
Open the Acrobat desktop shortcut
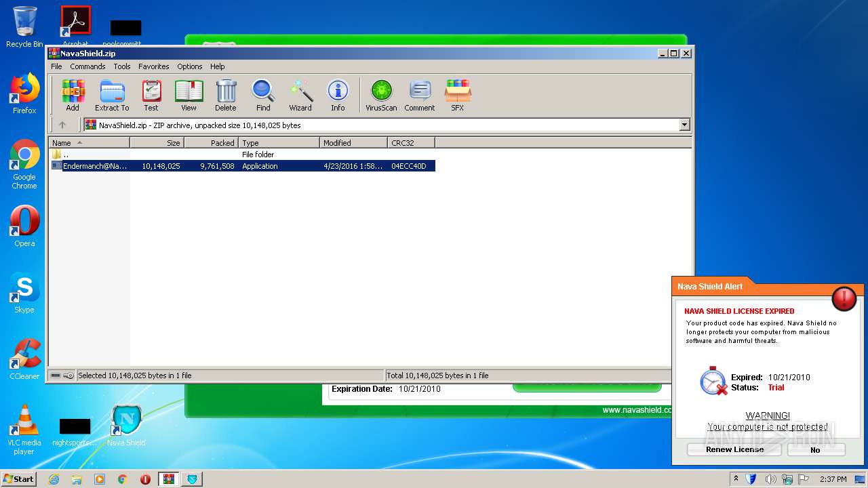tap(76, 26)
